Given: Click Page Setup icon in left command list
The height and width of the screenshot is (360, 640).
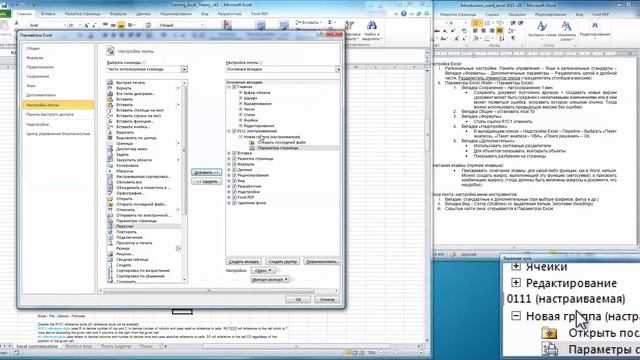Looking at the screenshot, I should coord(110,221).
